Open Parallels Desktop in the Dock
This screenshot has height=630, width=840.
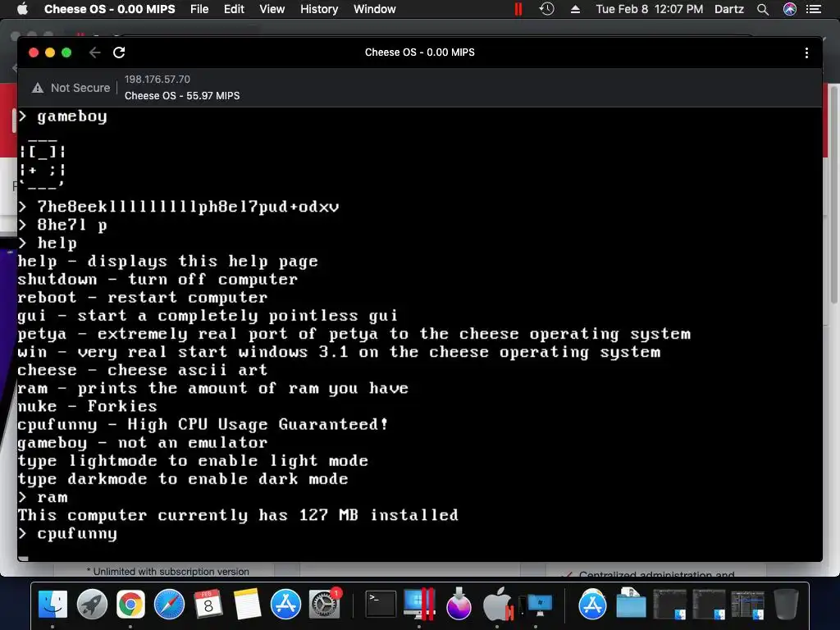point(419,605)
